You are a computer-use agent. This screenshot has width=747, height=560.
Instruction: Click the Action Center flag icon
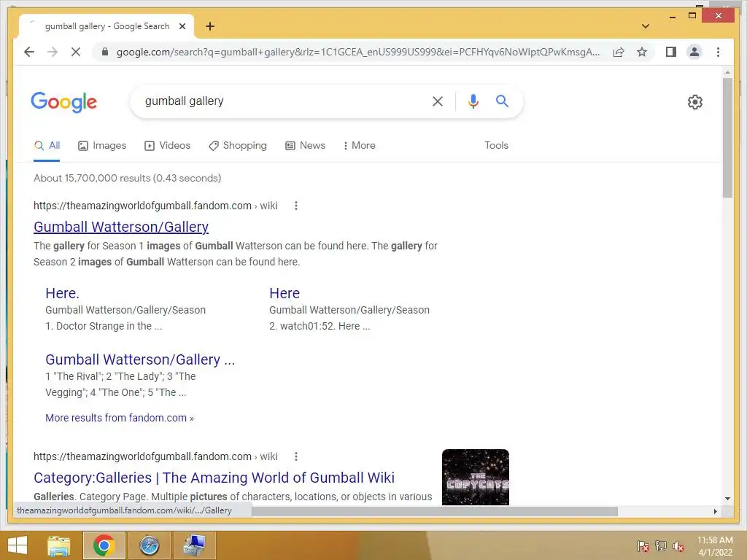pos(643,546)
